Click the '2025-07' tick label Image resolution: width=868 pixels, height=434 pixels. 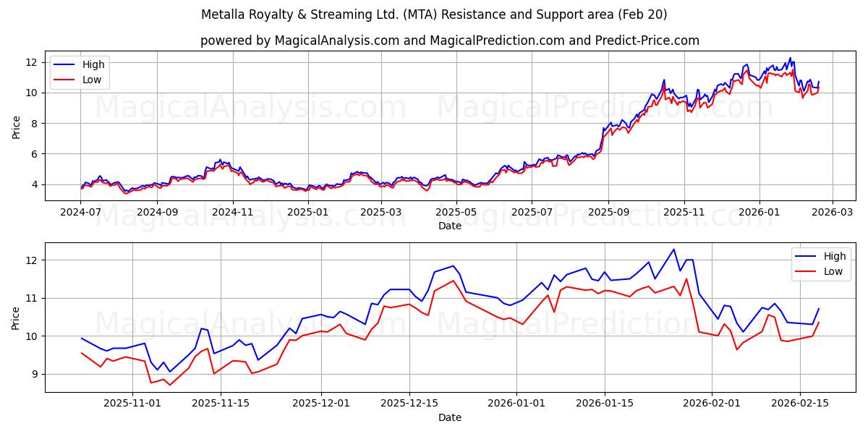pyautogui.click(x=532, y=212)
